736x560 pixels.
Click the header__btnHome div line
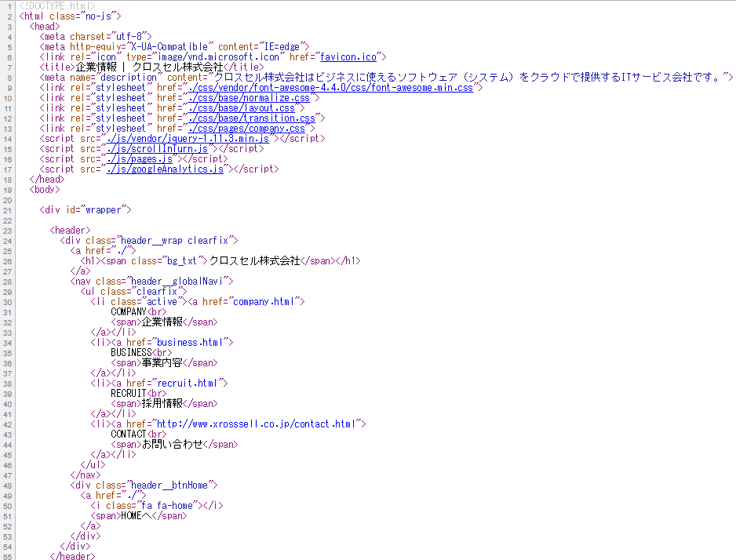(x=144, y=485)
